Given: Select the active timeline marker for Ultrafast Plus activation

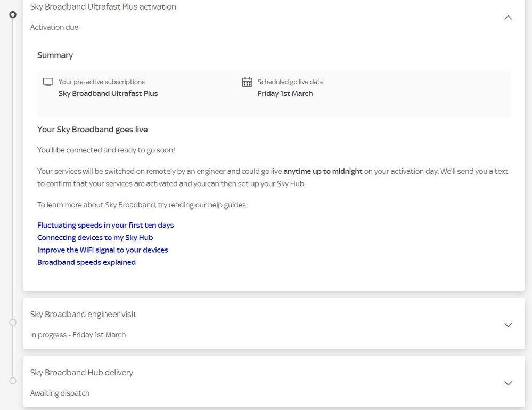Looking at the screenshot, I should [13, 15].
